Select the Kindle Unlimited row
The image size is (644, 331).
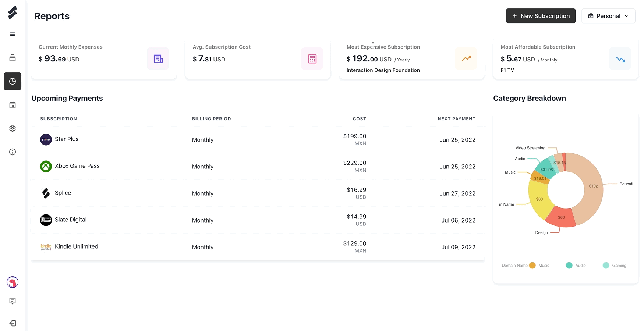(258, 247)
